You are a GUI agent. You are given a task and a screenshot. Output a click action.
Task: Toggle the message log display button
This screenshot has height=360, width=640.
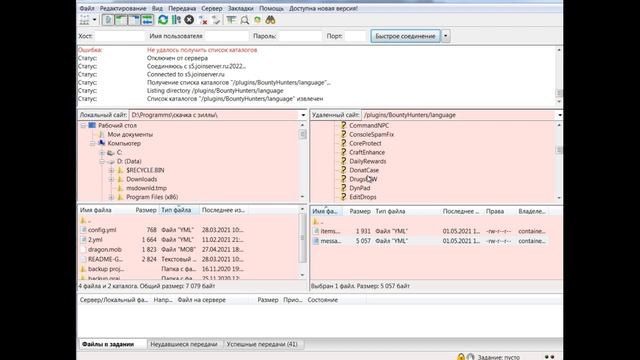pos(108,20)
